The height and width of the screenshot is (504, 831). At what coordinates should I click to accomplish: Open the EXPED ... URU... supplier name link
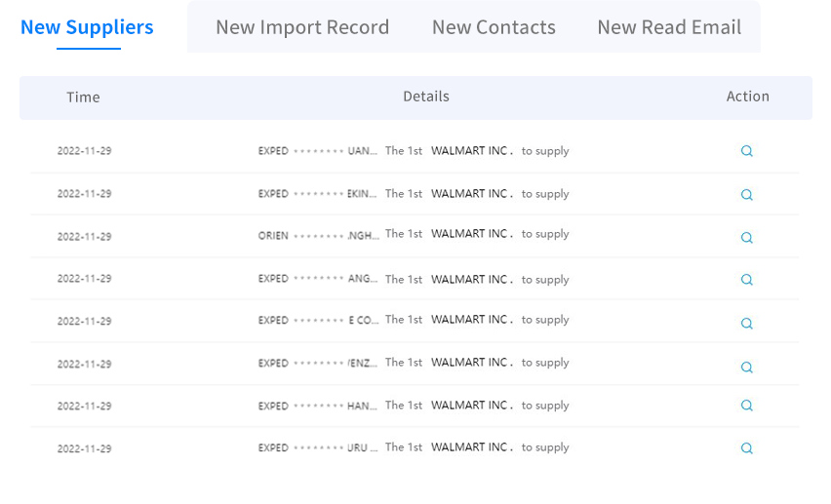pos(317,447)
